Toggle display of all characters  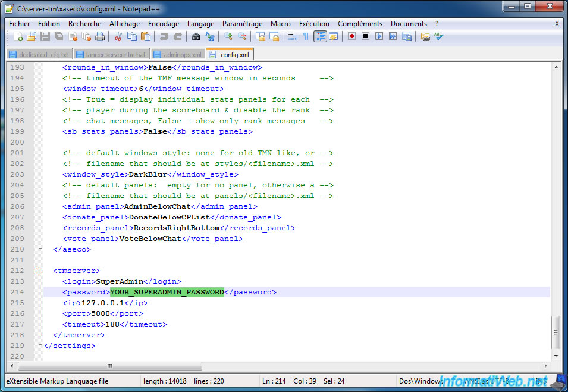pos(307,36)
